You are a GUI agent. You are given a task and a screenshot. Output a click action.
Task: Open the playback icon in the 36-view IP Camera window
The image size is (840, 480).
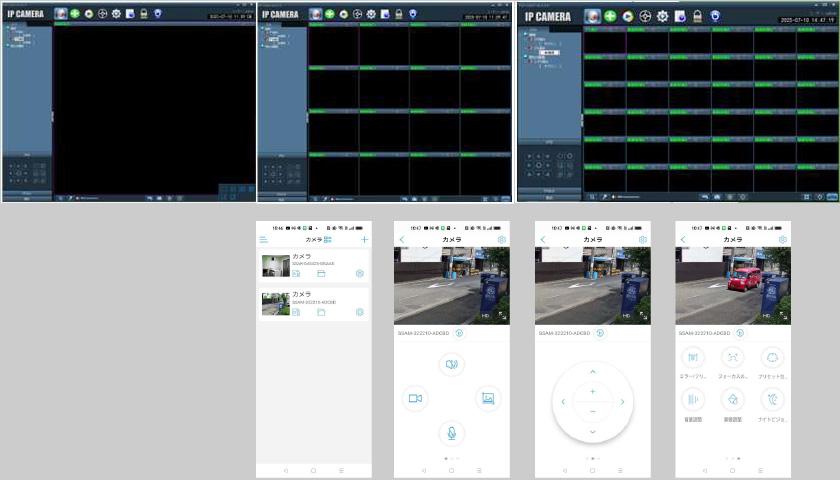628,17
